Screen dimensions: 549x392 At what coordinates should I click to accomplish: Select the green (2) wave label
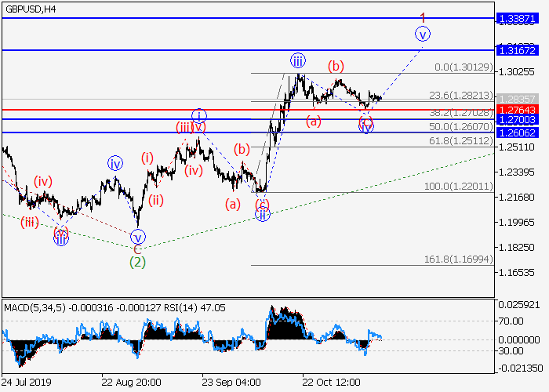138,262
